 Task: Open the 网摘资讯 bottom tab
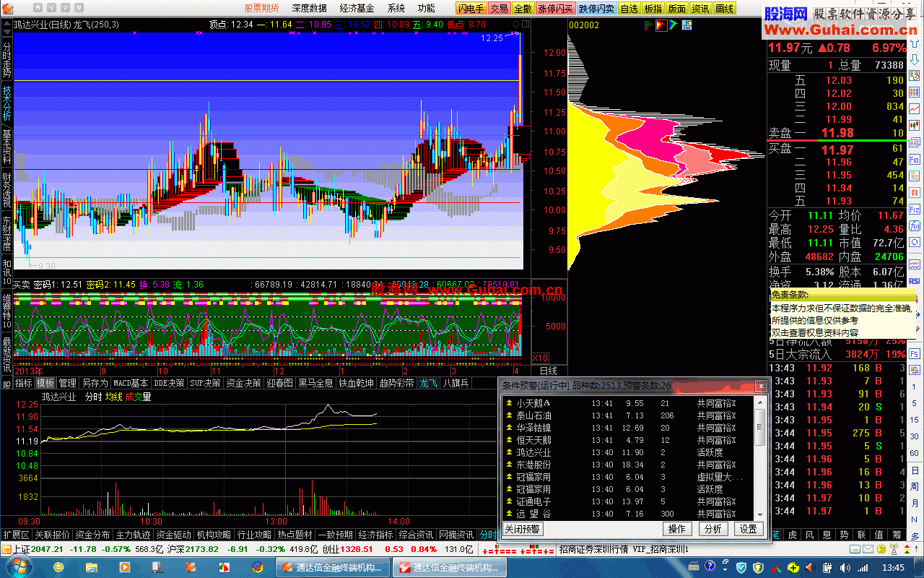pyautogui.click(x=456, y=535)
